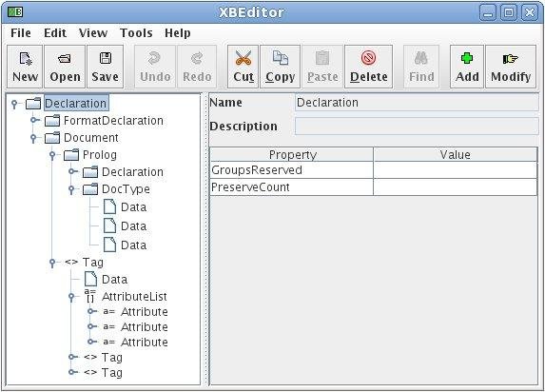Image resolution: width=545 pixels, height=392 pixels.
Task: Click the XB application icon in title bar
Action: pyautogui.click(x=15, y=12)
